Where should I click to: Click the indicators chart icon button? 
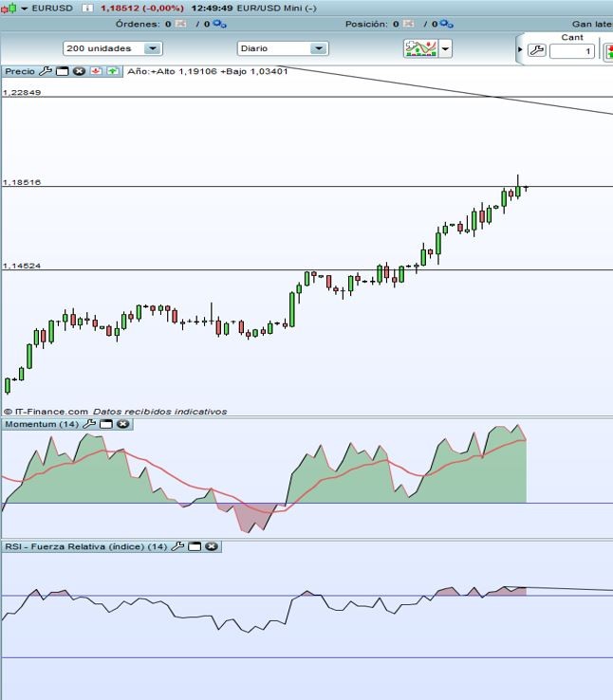pyautogui.click(x=420, y=48)
